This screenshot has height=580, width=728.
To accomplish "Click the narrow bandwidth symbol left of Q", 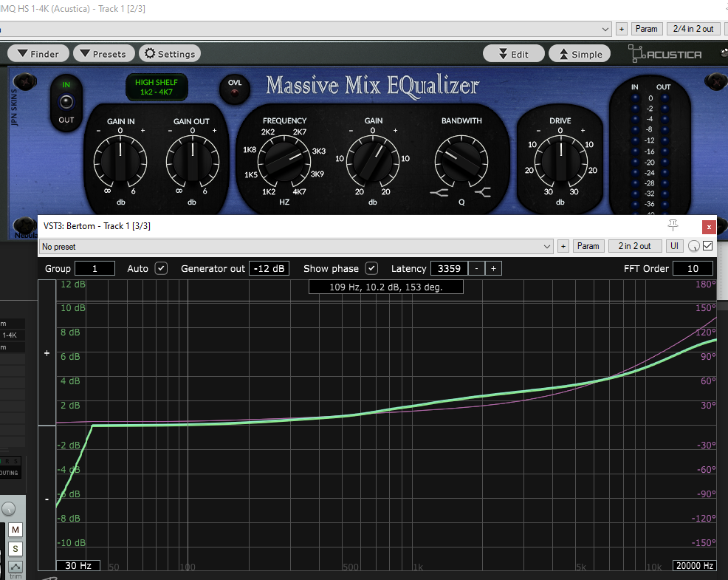I will point(439,192).
